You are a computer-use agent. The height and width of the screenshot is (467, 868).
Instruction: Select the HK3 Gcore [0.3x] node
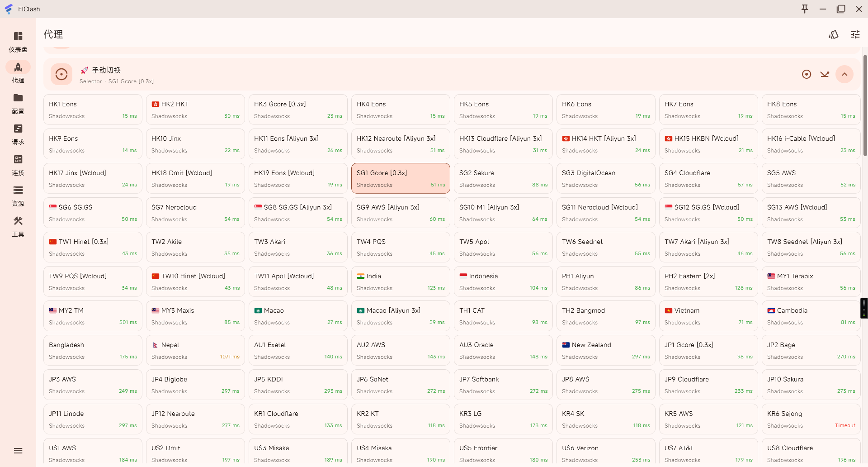[298, 110]
